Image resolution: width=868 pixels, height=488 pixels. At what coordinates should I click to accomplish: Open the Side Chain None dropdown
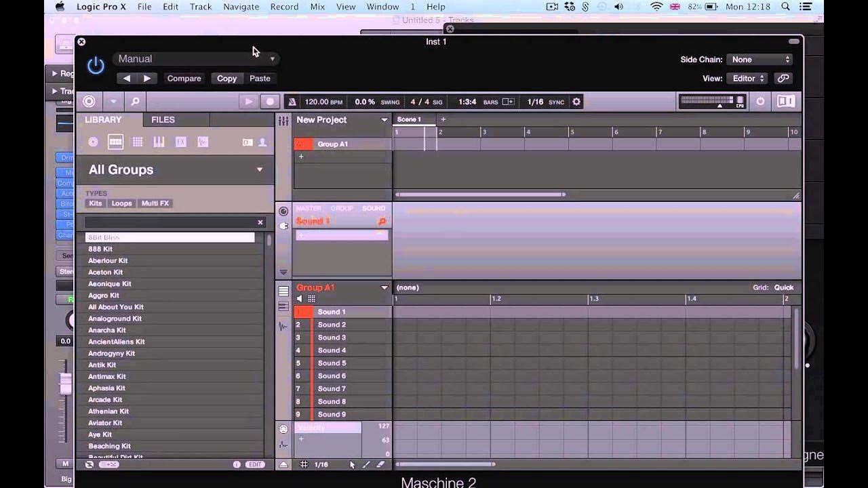(x=759, y=60)
